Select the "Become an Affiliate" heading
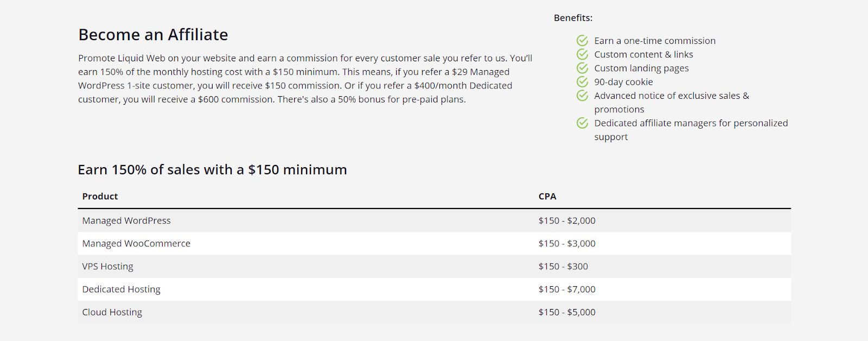This screenshot has height=341, width=868. (153, 35)
